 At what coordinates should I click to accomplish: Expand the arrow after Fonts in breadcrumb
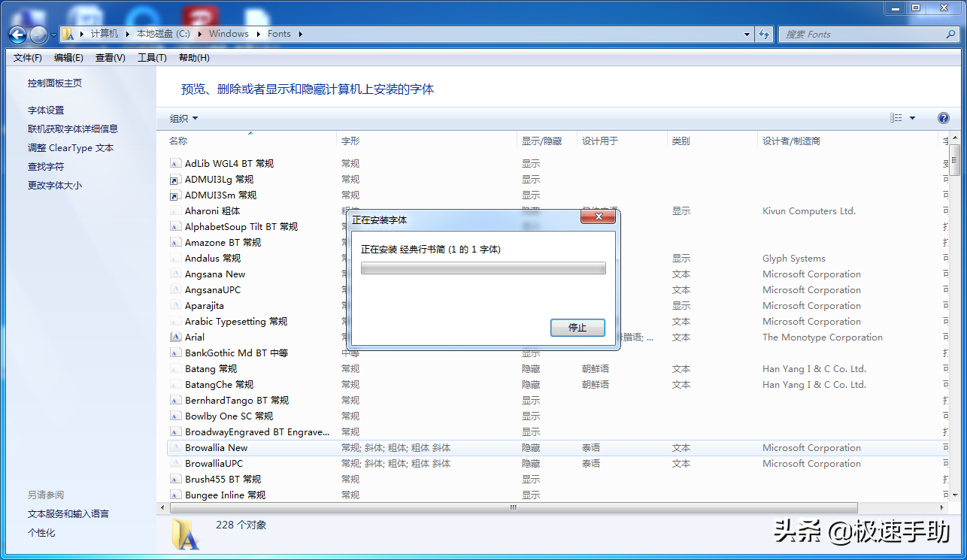[x=300, y=34]
